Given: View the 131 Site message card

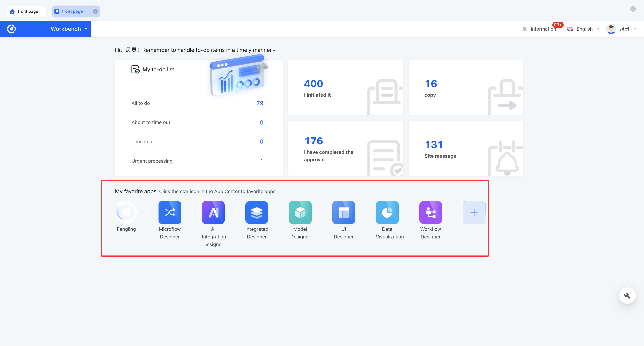Looking at the screenshot, I should pos(466,149).
